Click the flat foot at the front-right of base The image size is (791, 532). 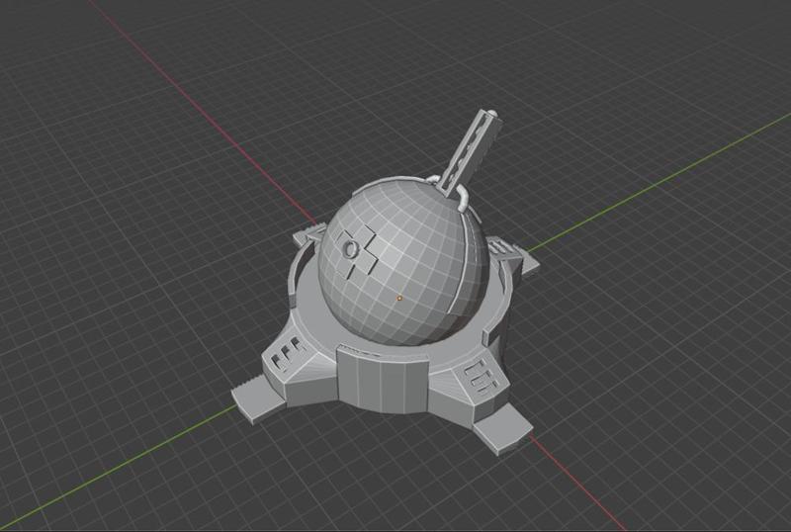(x=502, y=428)
